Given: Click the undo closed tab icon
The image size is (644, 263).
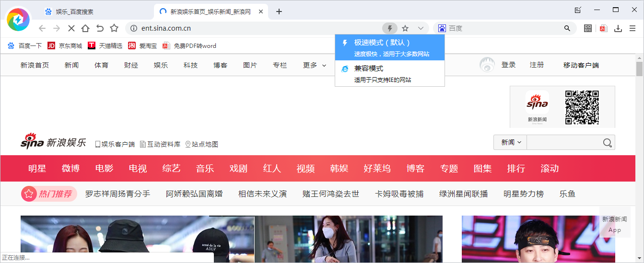Looking at the screenshot, I should tap(100, 28).
